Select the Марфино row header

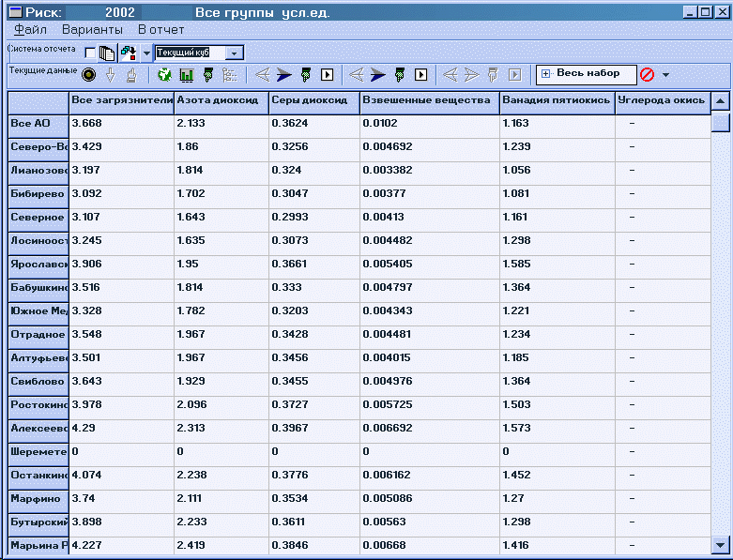pyautogui.click(x=38, y=501)
